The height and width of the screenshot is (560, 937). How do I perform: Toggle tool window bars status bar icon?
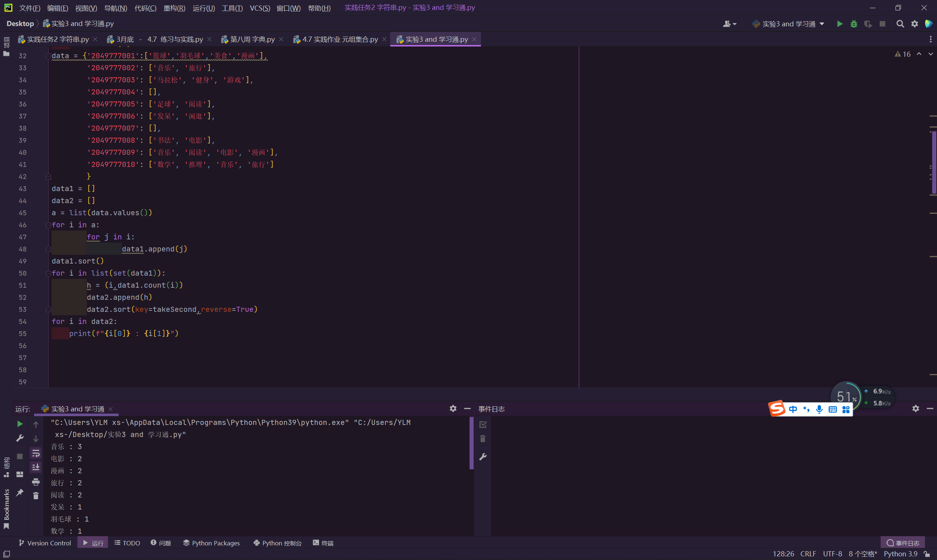tap(7, 554)
